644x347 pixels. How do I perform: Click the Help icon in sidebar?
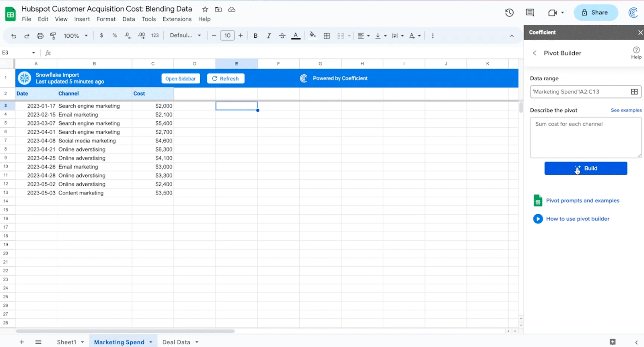[636, 53]
